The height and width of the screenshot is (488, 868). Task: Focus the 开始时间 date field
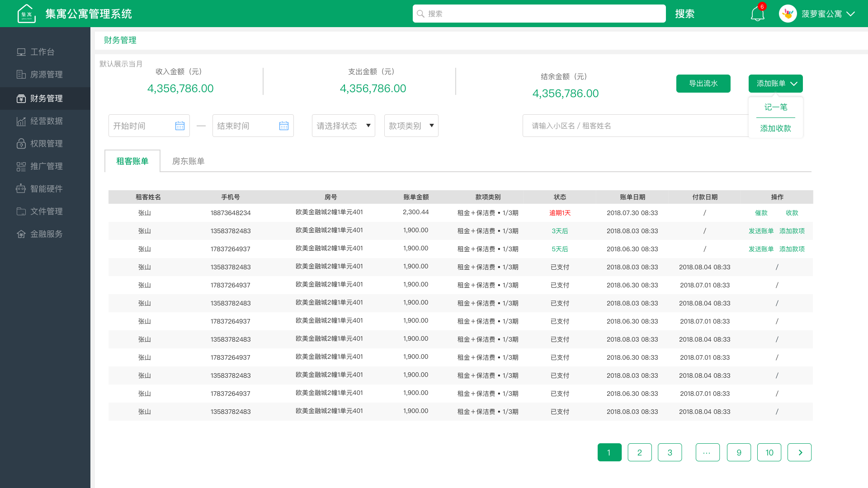(x=149, y=126)
